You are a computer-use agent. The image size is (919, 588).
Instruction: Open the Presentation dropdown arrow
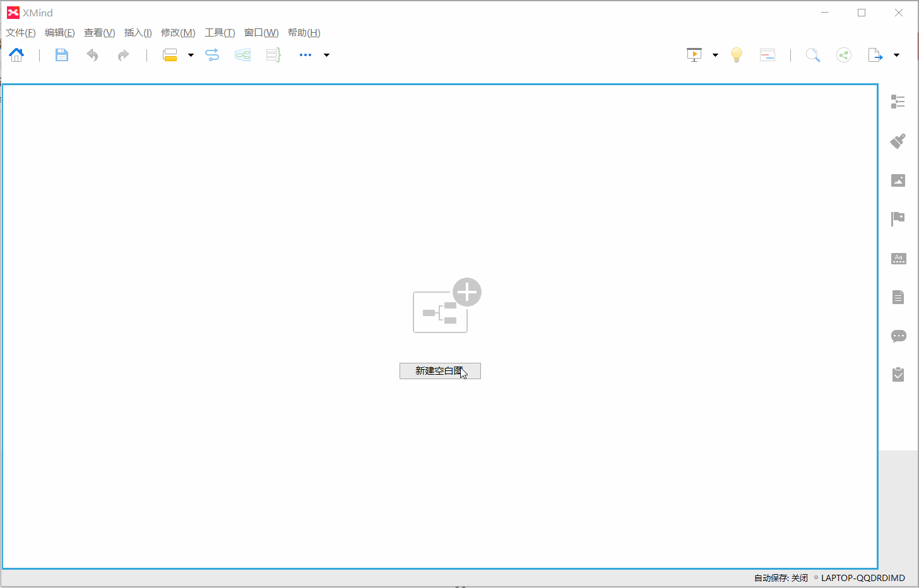pos(715,55)
